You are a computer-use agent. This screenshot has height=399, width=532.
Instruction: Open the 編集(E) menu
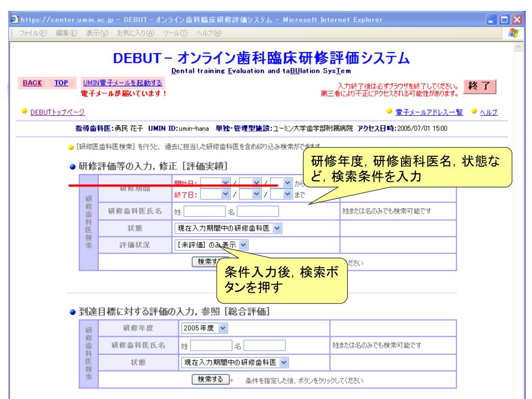[66, 33]
